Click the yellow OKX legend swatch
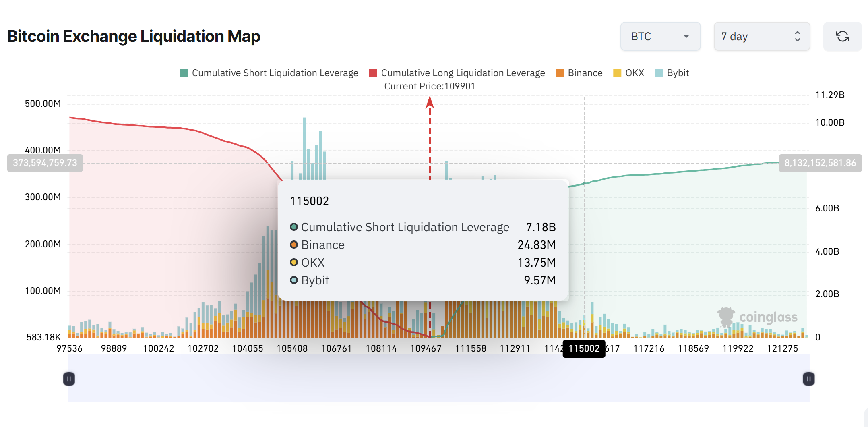This screenshot has width=868, height=427. pyautogui.click(x=617, y=73)
